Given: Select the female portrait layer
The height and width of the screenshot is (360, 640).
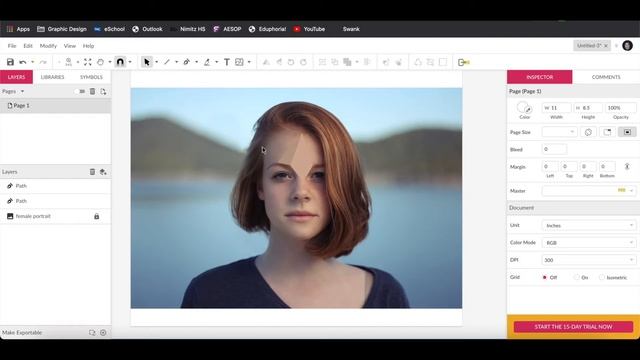Looking at the screenshot, I should (55, 216).
